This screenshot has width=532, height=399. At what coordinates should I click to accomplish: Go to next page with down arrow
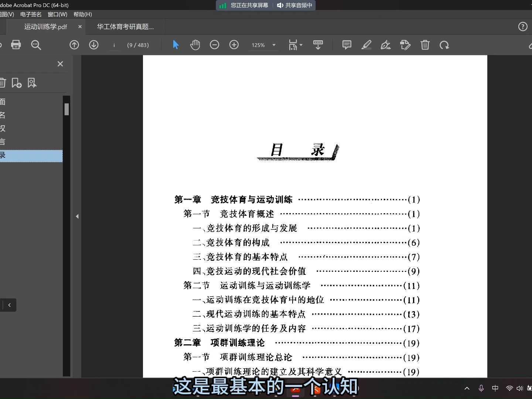pyautogui.click(x=94, y=45)
